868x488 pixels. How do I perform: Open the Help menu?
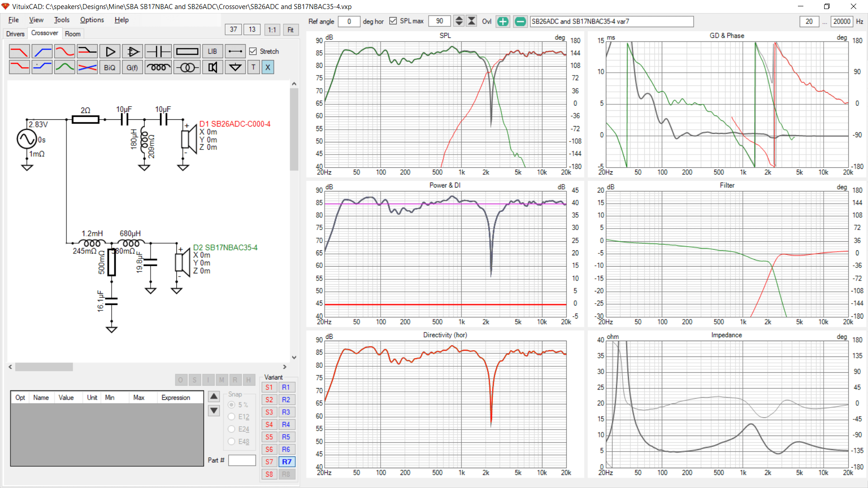121,20
